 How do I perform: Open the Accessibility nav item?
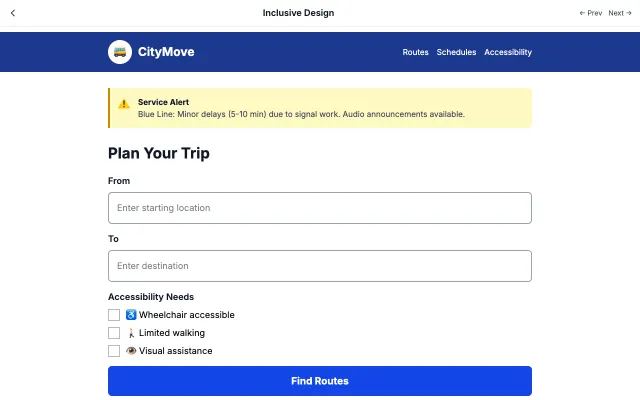[508, 52]
